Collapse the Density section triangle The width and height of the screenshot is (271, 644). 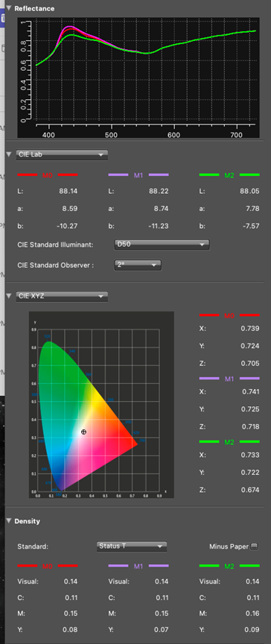(x=9, y=521)
